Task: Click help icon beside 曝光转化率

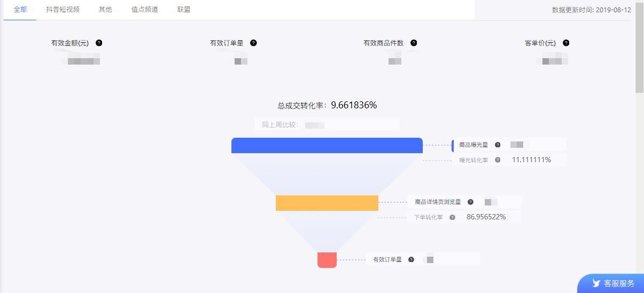Action: (498, 160)
